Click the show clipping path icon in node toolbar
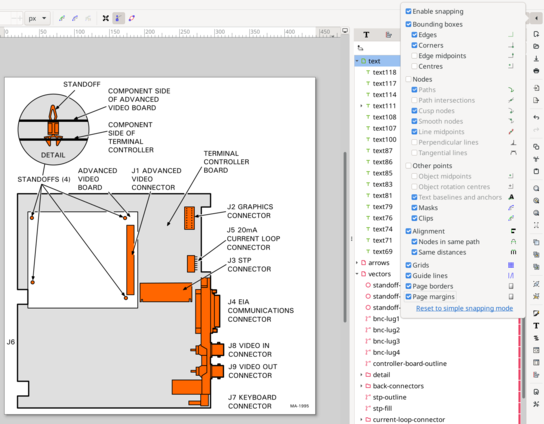Image resolution: width=544 pixels, height=424 pixels. click(62, 18)
